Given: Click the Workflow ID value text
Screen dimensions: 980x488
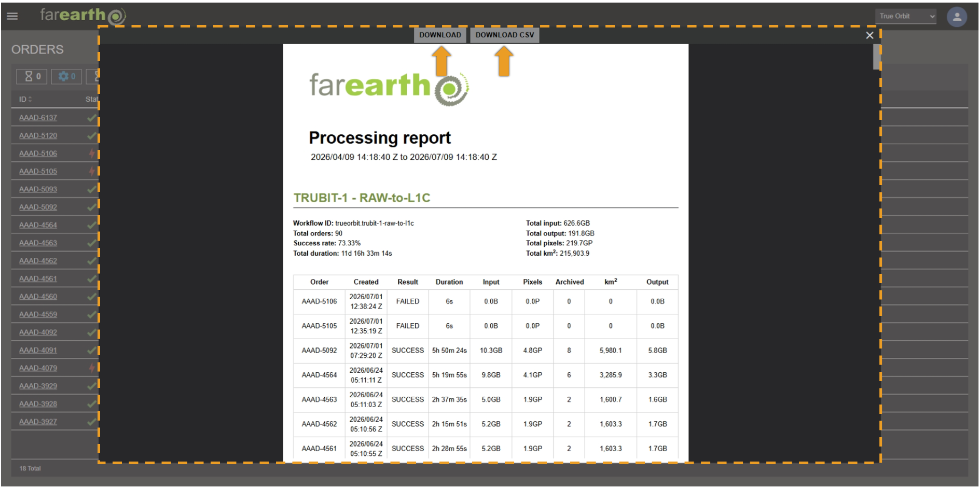Looking at the screenshot, I should pyautogui.click(x=375, y=224).
